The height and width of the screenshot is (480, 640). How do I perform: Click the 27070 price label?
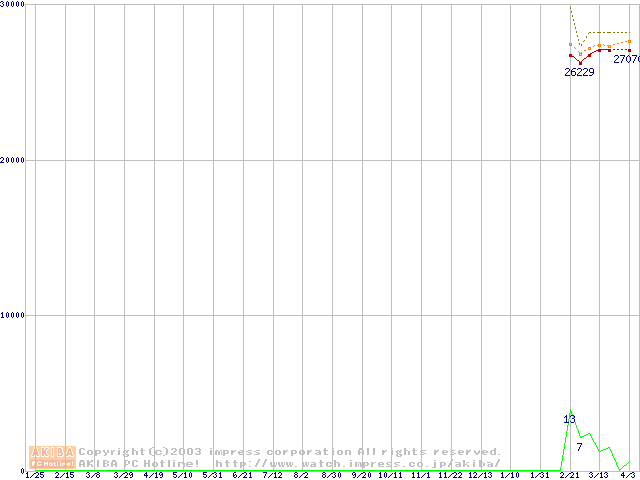pyautogui.click(x=627, y=59)
